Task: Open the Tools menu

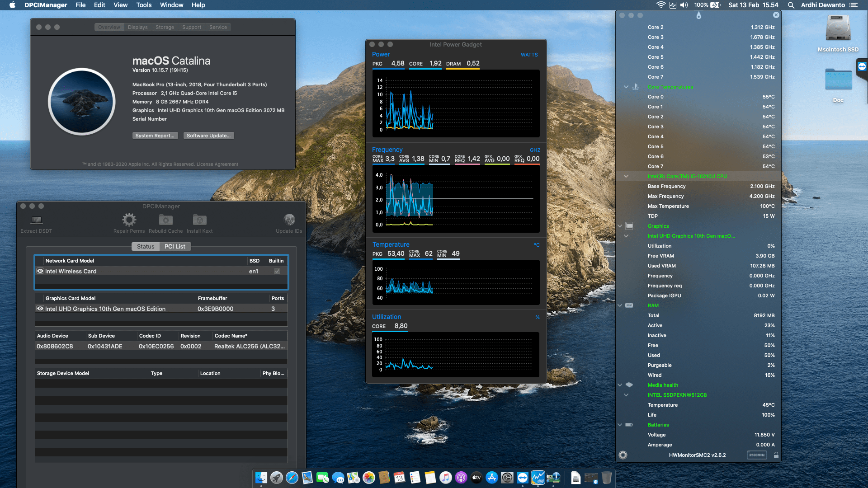Action: tap(144, 5)
